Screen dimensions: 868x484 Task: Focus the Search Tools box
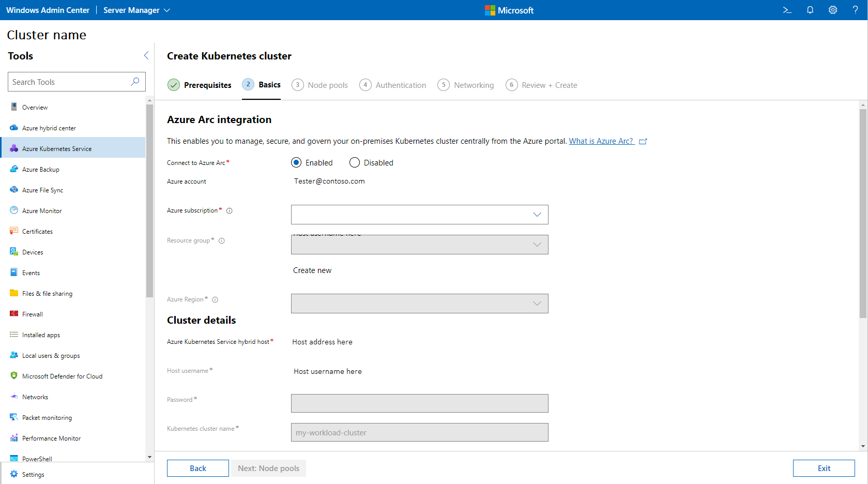click(x=77, y=82)
